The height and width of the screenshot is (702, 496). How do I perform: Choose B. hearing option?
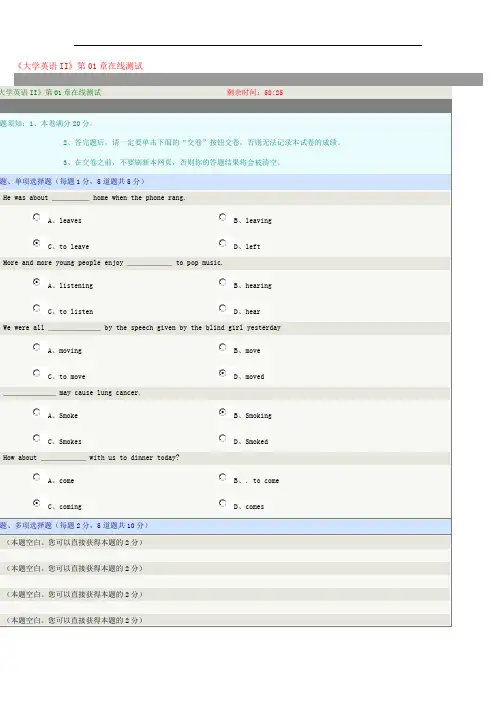222,282
